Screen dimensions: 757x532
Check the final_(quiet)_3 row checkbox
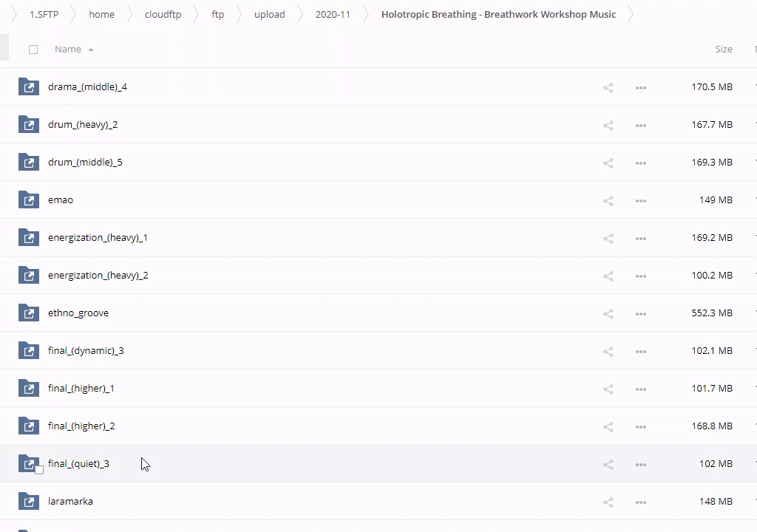pos(39,470)
